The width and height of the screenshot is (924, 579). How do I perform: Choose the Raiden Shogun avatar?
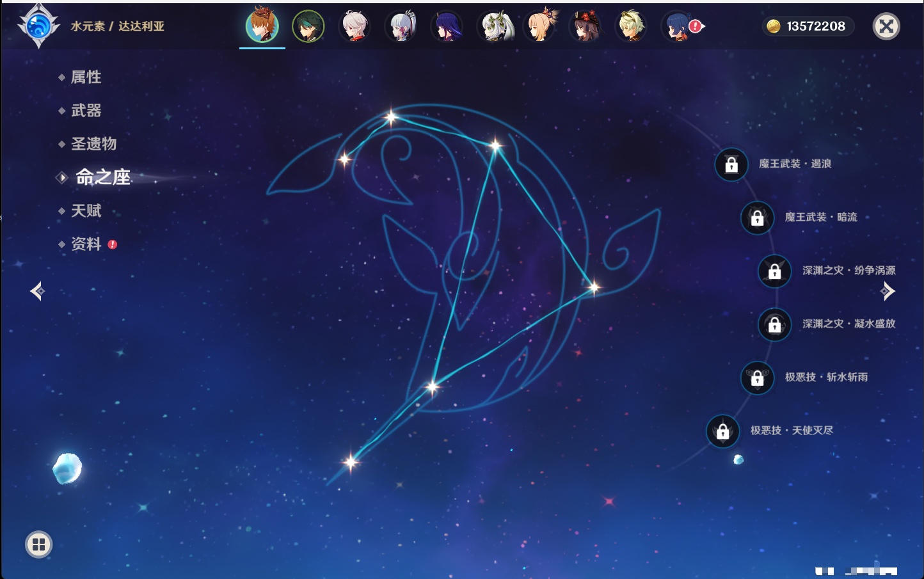(x=447, y=27)
